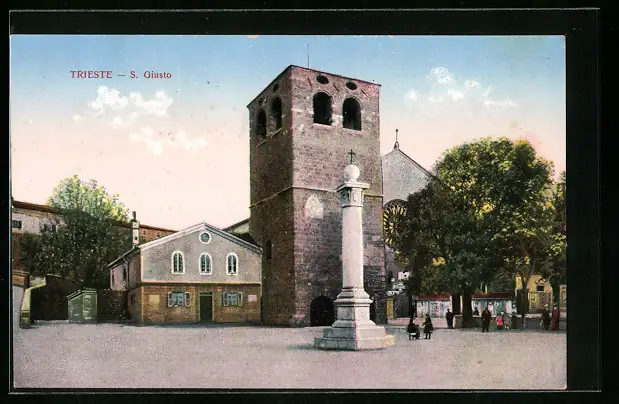Click the arched doorway at the tower base
The image size is (619, 404).
click(x=321, y=311)
